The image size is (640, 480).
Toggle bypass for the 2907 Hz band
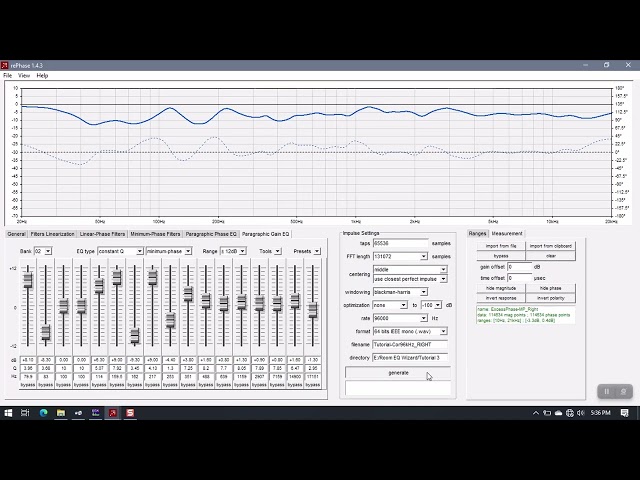(259, 385)
